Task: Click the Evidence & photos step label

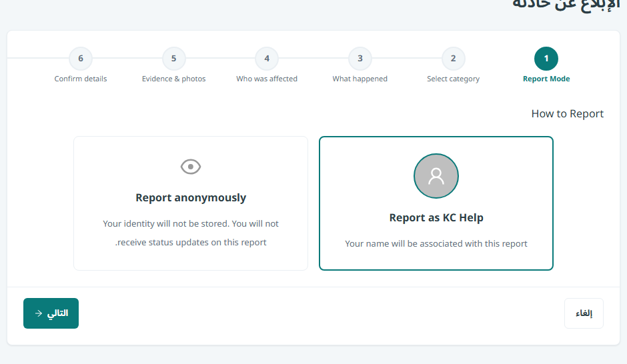Action: (173, 79)
